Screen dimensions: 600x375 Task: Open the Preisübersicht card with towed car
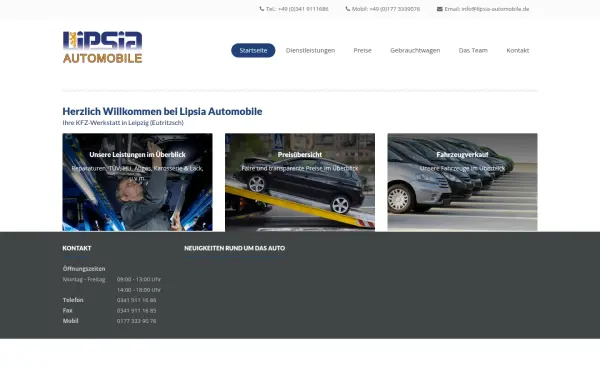pyautogui.click(x=300, y=182)
